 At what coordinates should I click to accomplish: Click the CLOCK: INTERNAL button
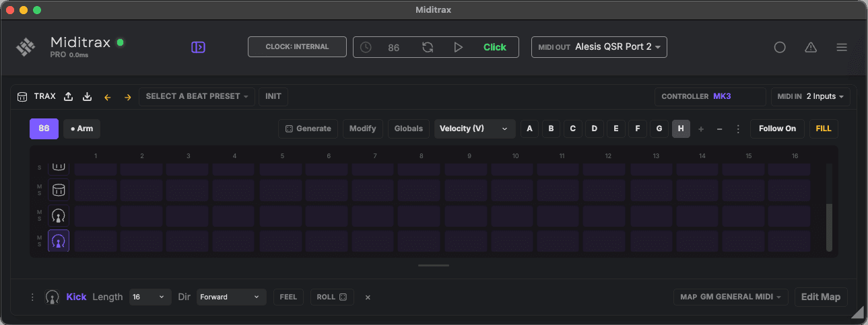[x=297, y=47]
